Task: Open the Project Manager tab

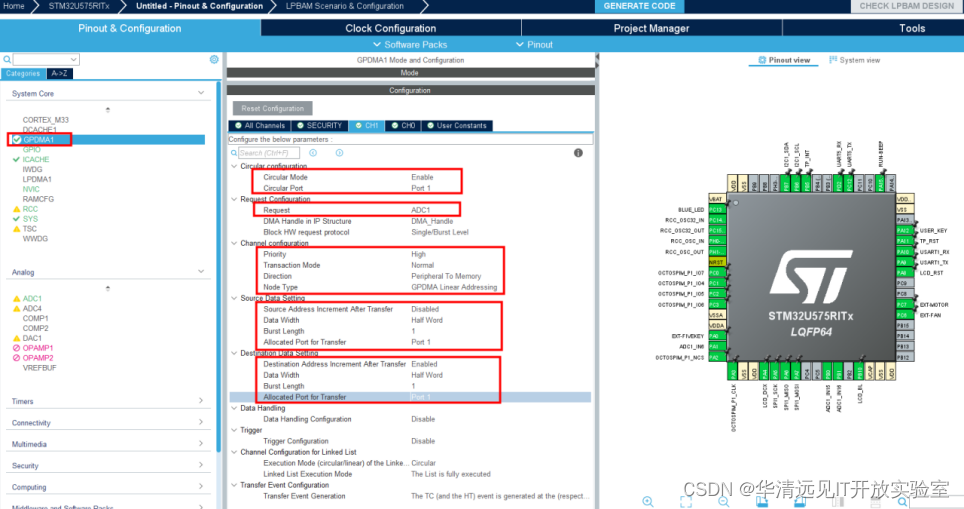Action: 651,28
